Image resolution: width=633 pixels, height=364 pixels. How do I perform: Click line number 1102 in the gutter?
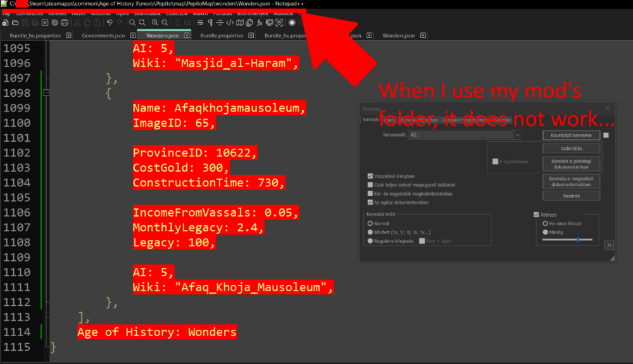click(17, 153)
